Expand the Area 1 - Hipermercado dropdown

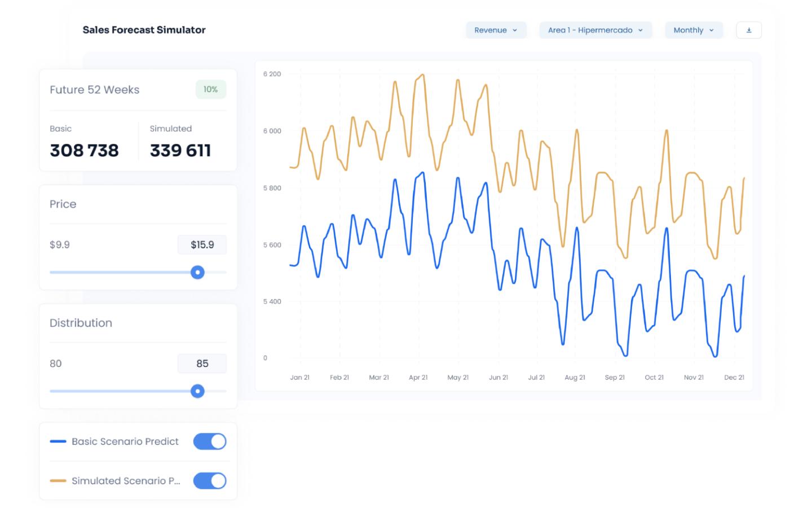tap(595, 30)
